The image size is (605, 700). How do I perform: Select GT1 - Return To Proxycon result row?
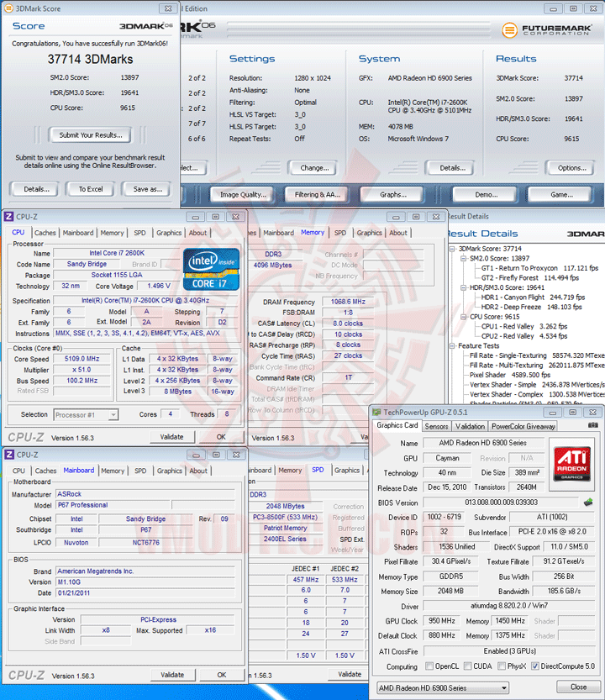tap(539, 268)
